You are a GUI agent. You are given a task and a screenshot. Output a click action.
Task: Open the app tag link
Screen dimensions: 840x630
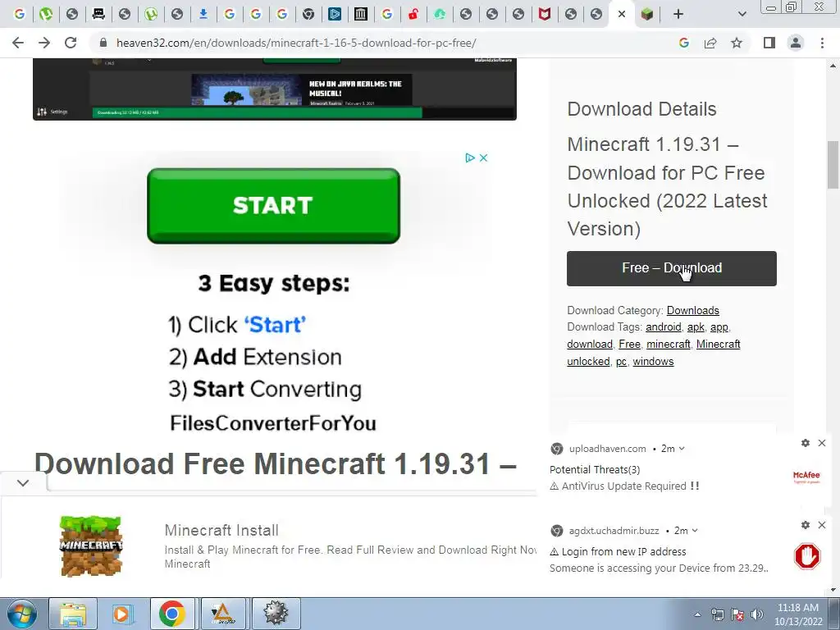pos(719,327)
